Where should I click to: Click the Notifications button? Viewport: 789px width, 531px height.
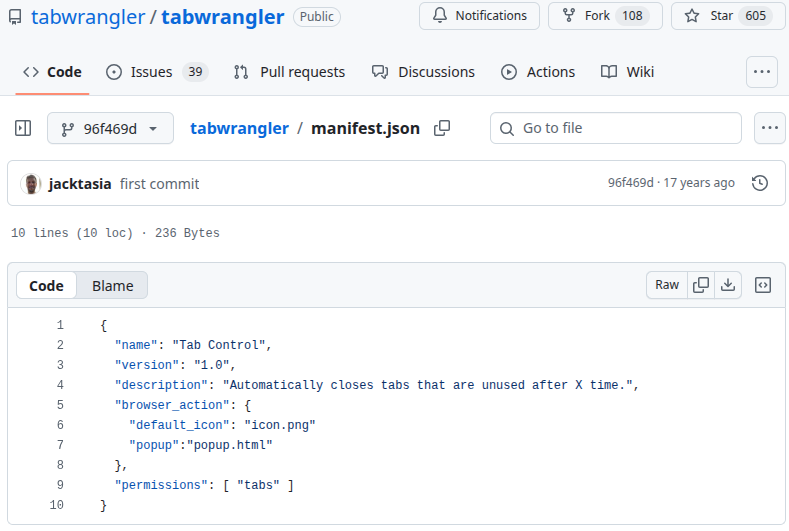click(479, 16)
